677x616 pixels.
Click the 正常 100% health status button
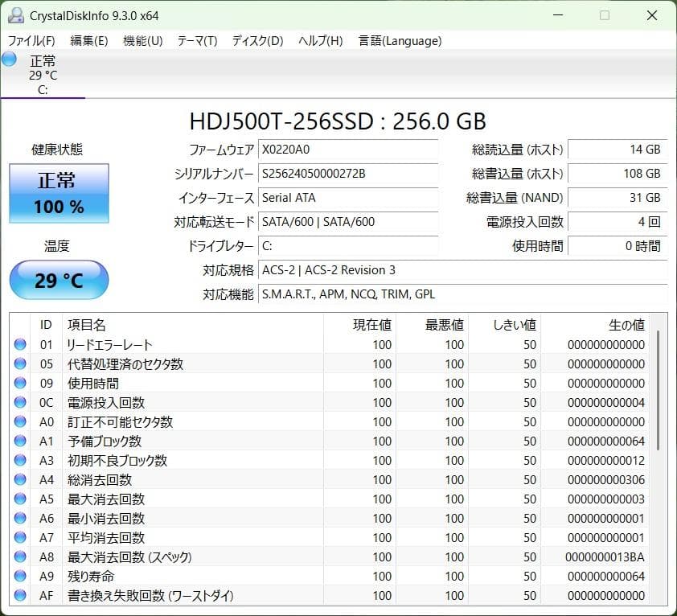click(x=58, y=193)
